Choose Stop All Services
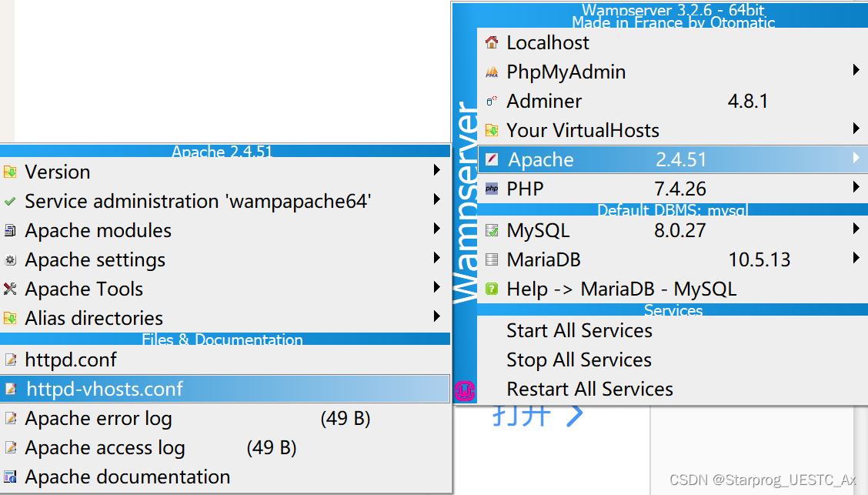Viewport: 868px width, 495px height. tap(672, 360)
